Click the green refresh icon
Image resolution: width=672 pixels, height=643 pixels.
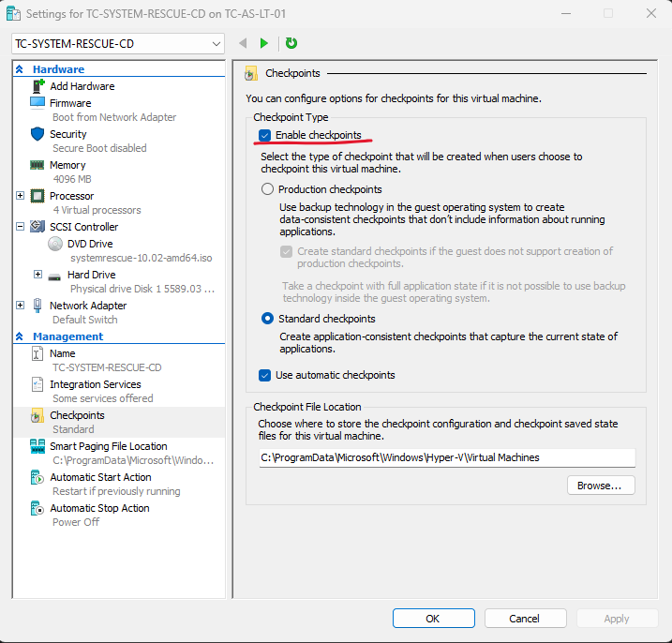291,43
